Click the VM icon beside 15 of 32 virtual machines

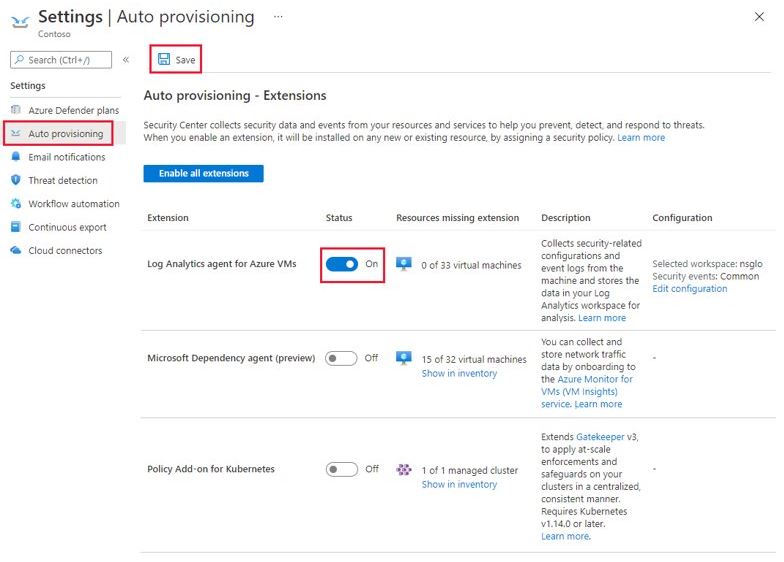pyautogui.click(x=404, y=358)
